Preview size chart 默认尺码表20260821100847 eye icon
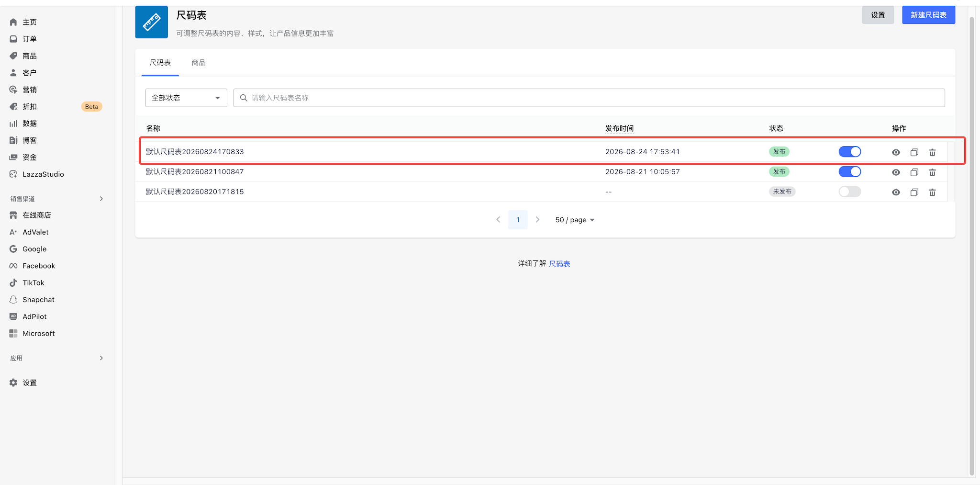 tap(896, 172)
